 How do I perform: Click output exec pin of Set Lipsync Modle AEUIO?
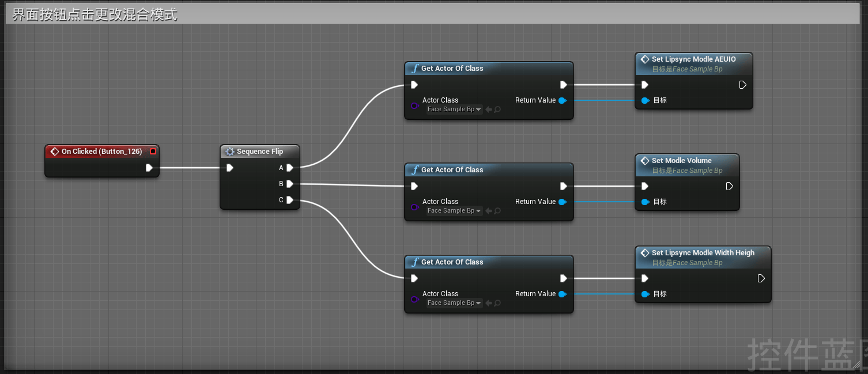click(x=743, y=85)
